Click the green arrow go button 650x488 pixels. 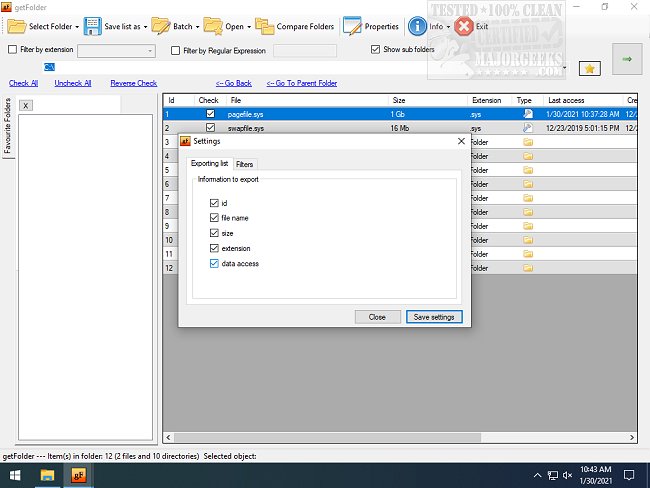pyautogui.click(x=627, y=59)
